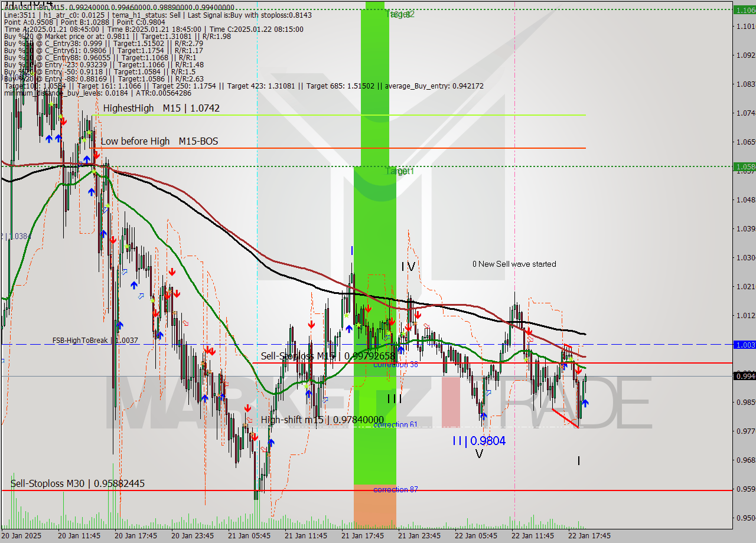756x543 pixels.
Task: Click the 'Buy %20 @ Market price' info line
Action: (117, 36)
